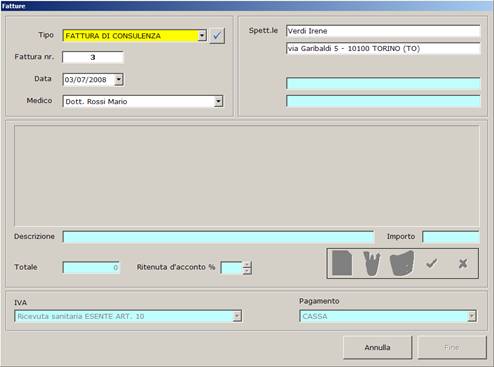Screen dimensions: 494x367
Task: Open the IVA dropdown arrow
Action: (237, 316)
